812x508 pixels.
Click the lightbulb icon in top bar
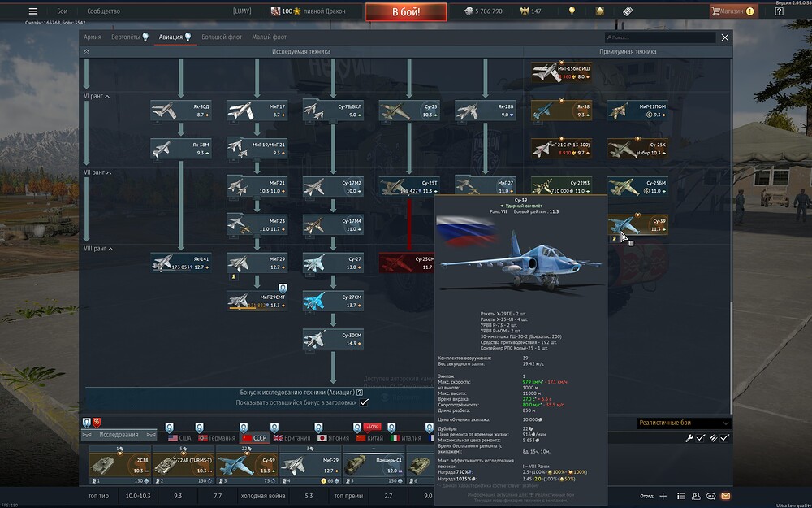tap(572, 11)
